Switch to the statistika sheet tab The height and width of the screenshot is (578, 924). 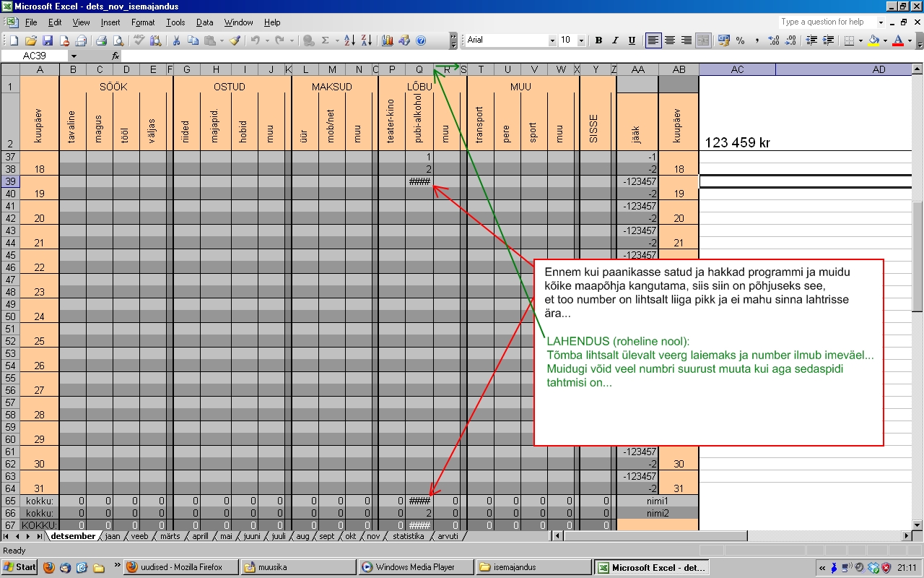[408, 536]
